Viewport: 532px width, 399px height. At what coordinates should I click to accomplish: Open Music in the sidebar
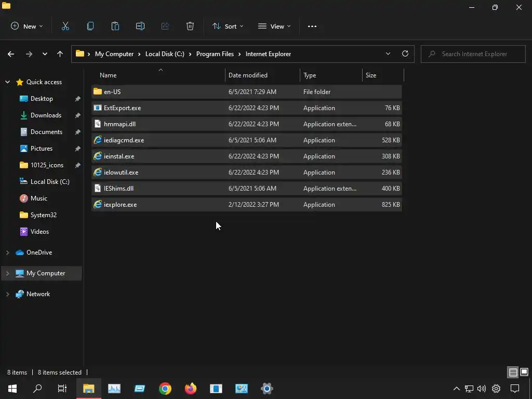pyautogui.click(x=38, y=198)
